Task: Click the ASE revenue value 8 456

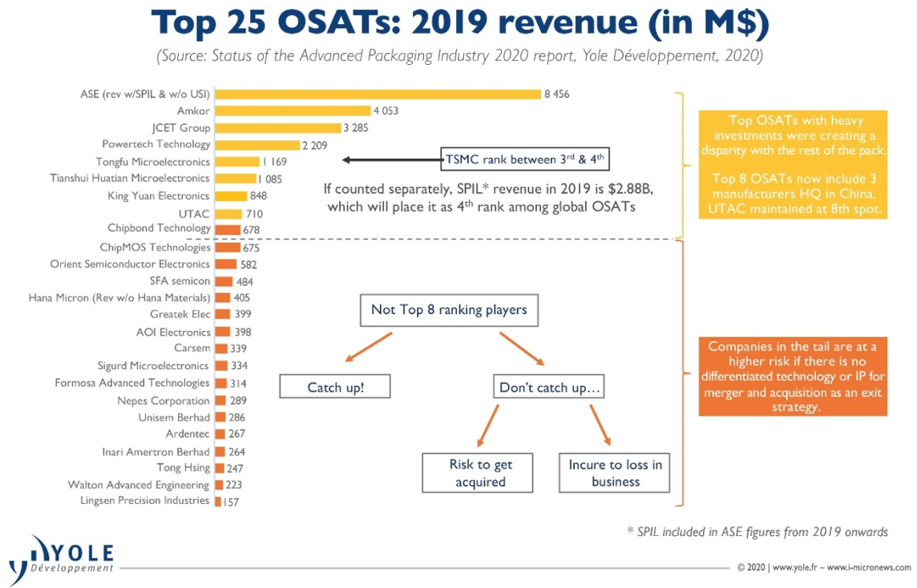Action: click(556, 94)
